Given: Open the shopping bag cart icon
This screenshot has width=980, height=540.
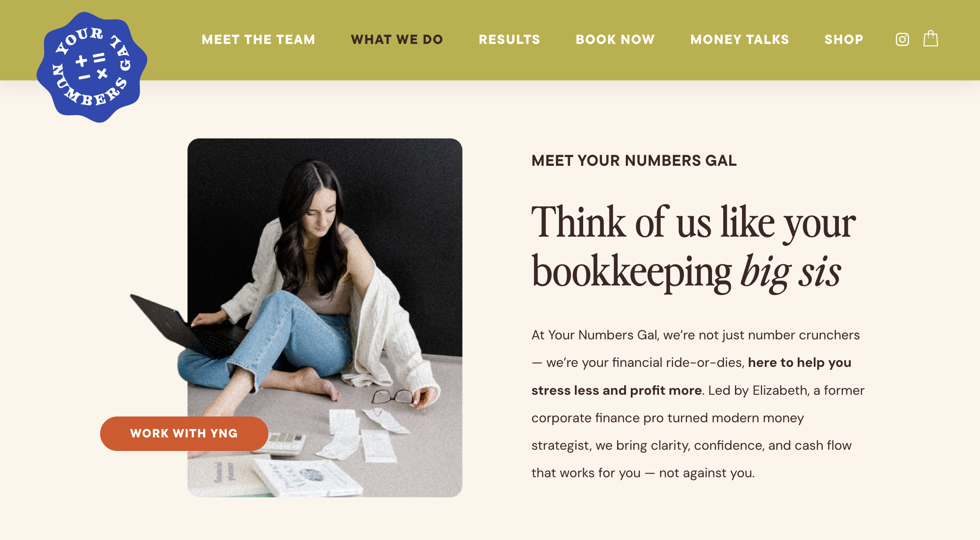Looking at the screenshot, I should coord(931,39).
